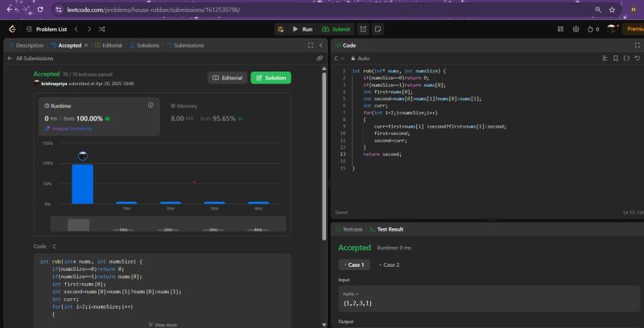This screenshot has width=644, height=328.
Task: Open krishnapriya user profile link
Action: coord(54,84)
